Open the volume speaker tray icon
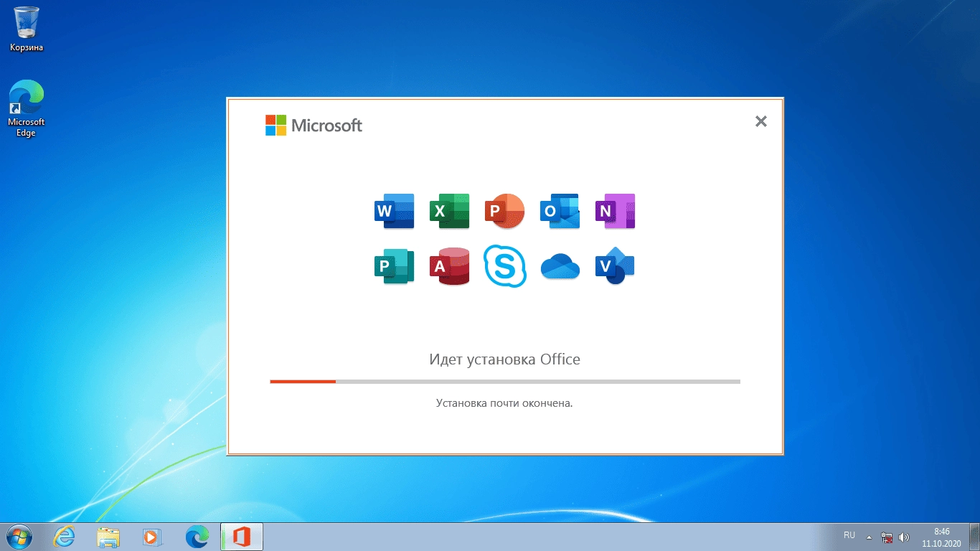The image size is (980, 551). click(x=904, y=537)
